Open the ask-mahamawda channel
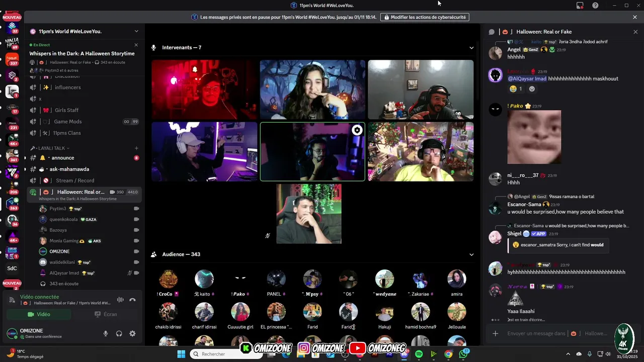The width and height of the screenshot is (644, 362). 84,169
